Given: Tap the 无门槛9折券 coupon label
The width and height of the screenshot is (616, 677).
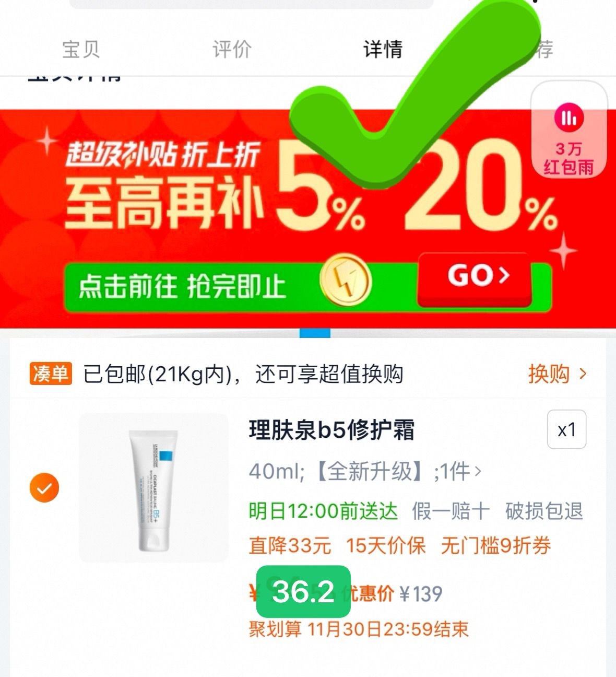Looking at the screenshot, I should [496, 545].
